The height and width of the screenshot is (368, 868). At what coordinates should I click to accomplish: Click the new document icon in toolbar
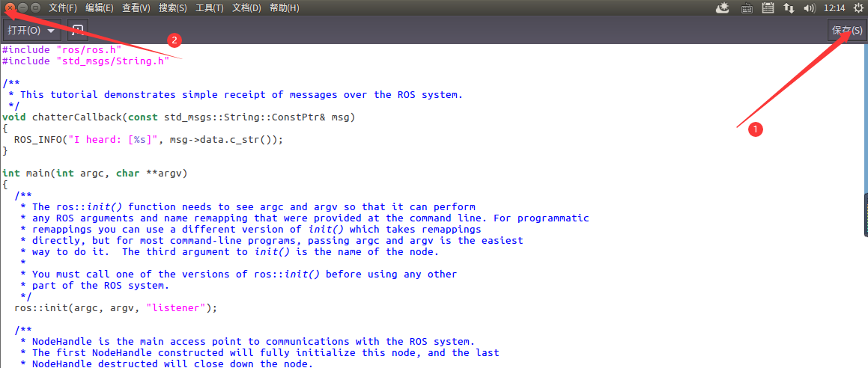point(78,30)
